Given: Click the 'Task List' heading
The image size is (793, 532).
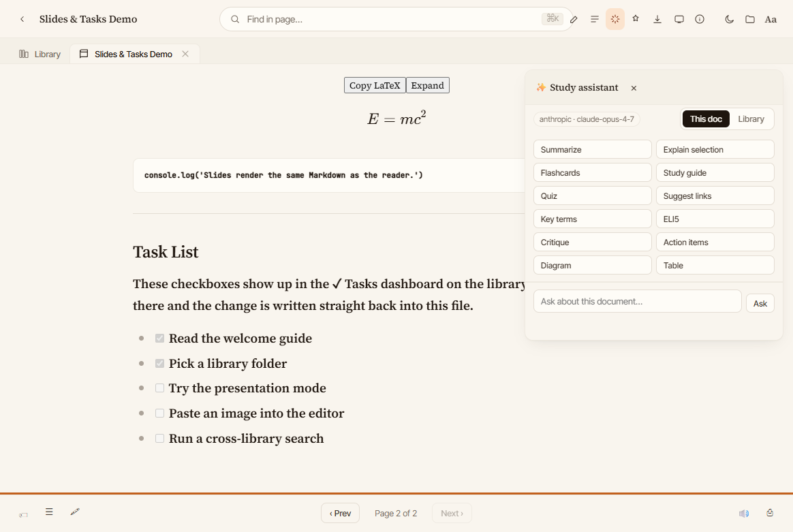Looking at the screenshot, I should [x=166, y=252].
